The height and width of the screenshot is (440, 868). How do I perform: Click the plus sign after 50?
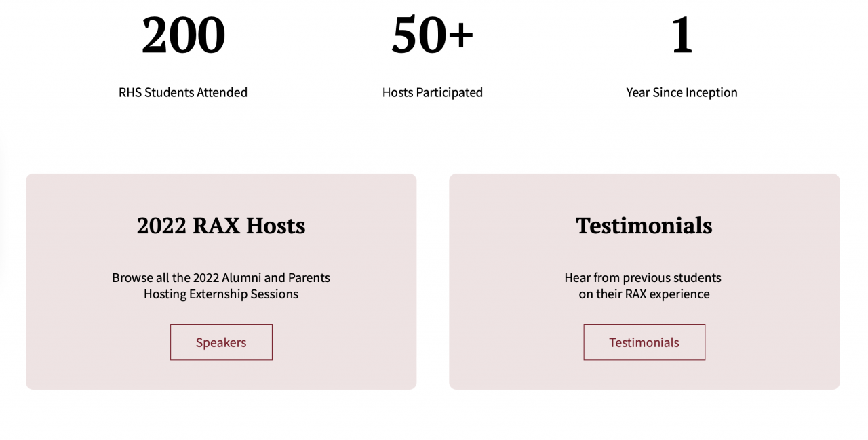[461, 35]
